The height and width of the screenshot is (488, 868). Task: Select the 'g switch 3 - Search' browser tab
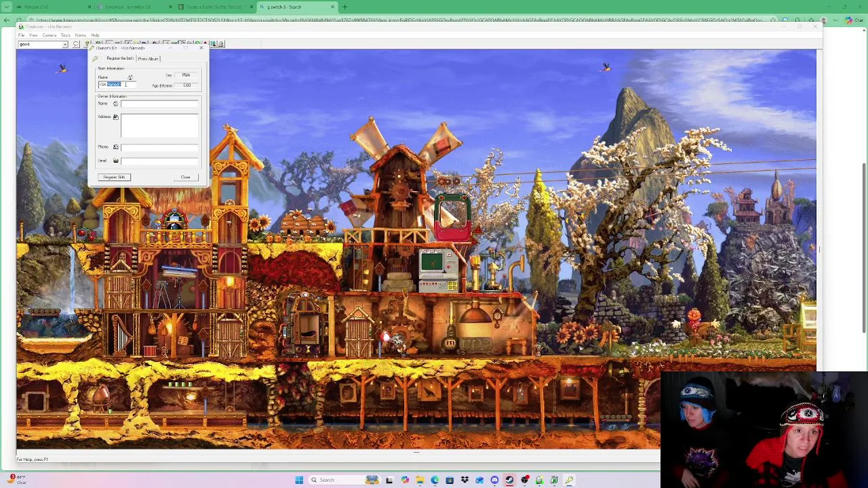pos(297,7)
